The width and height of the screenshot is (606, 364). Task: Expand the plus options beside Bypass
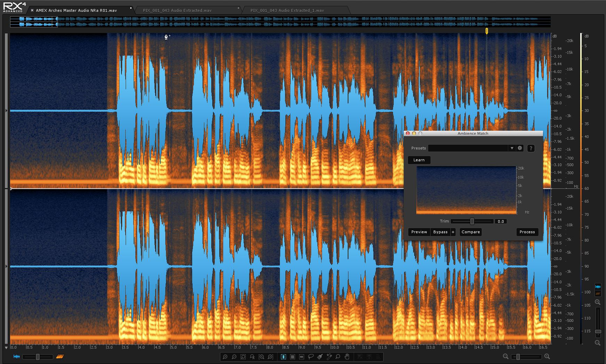(453, 232)
